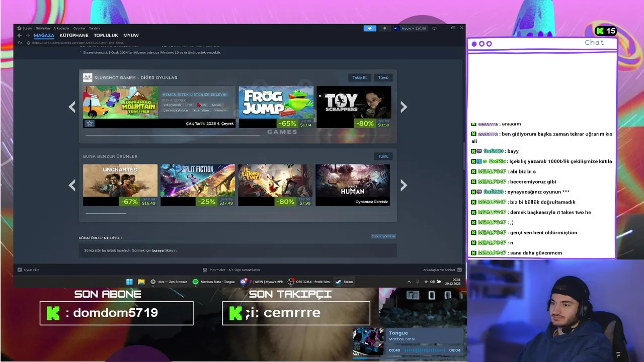This screenshot has height=362, width=644.
Task: Click the blue announcements megaphone button
Action: [370, 28]
